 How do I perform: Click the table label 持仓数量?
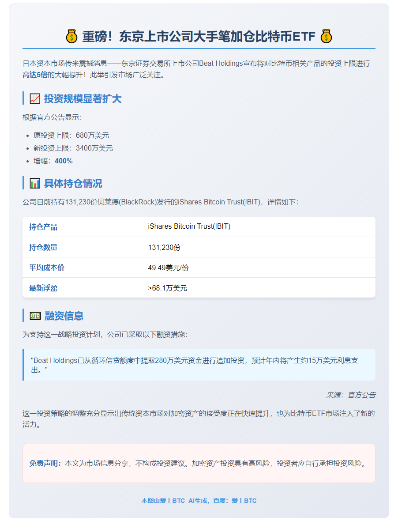point(43,247)
